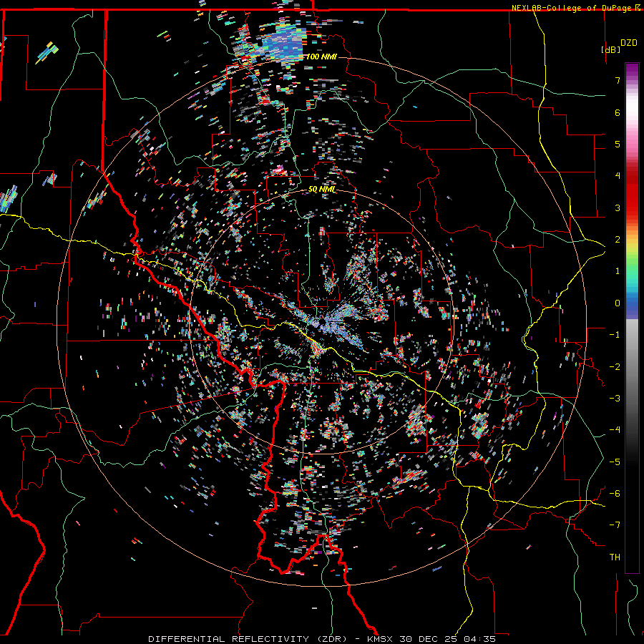The image size is (644, 644).
Task: Click the -4 value on the color scale
Action: [615, 430]
